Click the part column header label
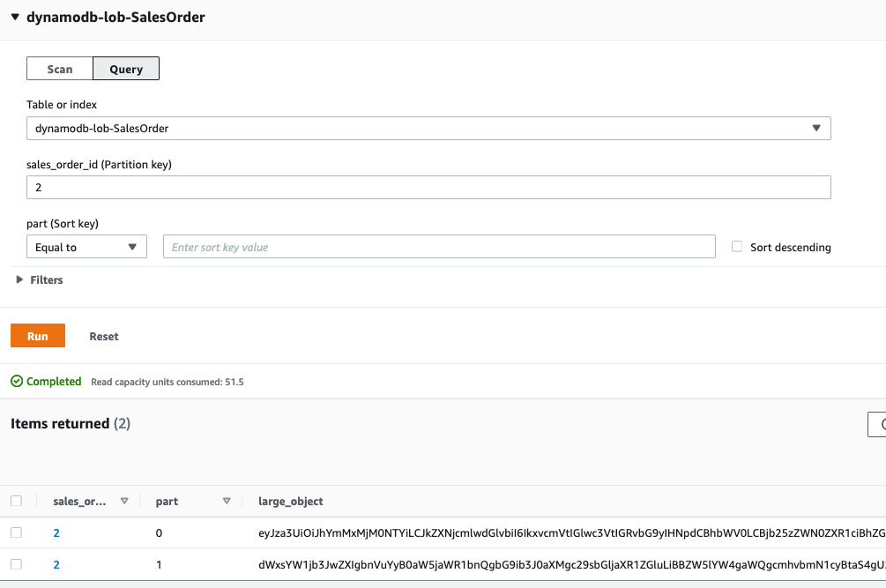886x588 pixels. [x=167, y=501]
